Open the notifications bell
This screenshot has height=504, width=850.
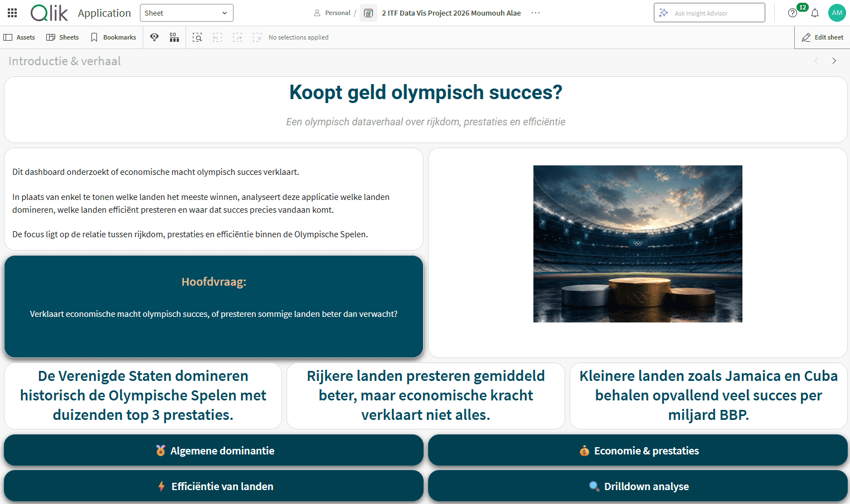815,13
